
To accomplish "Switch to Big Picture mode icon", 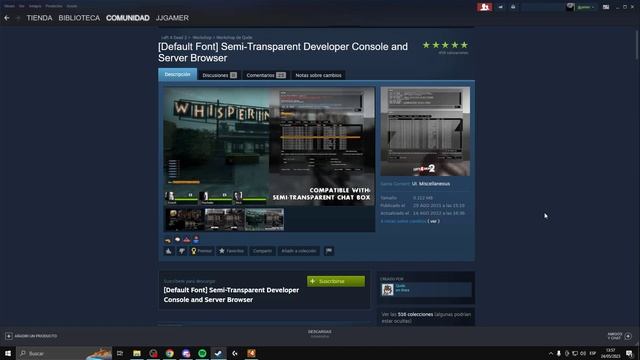I will pyautogui.click(x=606, y=7).
